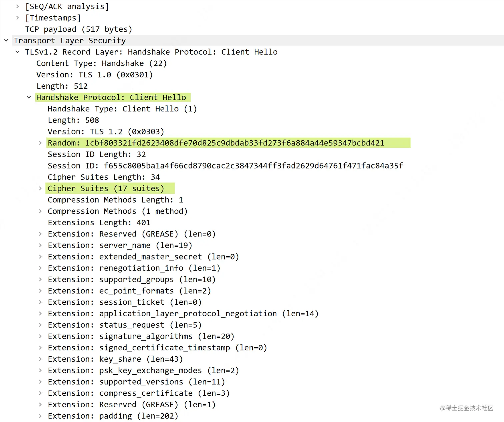
Task: Expand the SEQ/ACK analysis node
Action: 17,6
